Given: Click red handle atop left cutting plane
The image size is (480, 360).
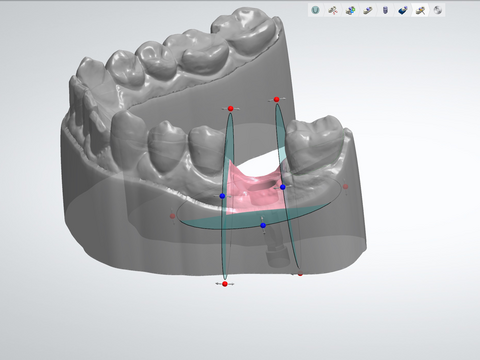Looking at the screenshot, I should point(230,109).
